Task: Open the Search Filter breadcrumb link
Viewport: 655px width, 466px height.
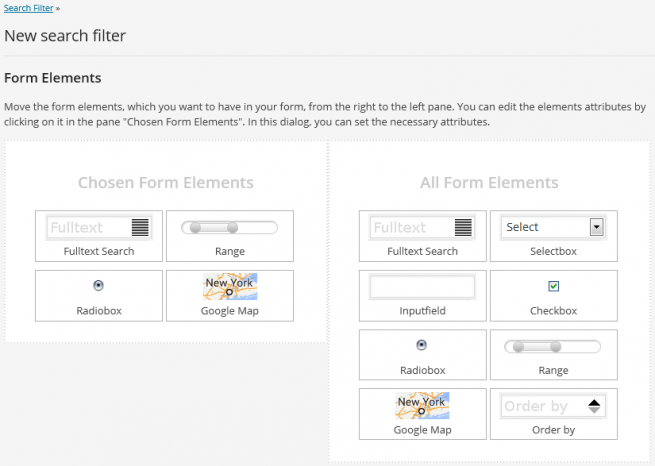Action: point(30,9)
